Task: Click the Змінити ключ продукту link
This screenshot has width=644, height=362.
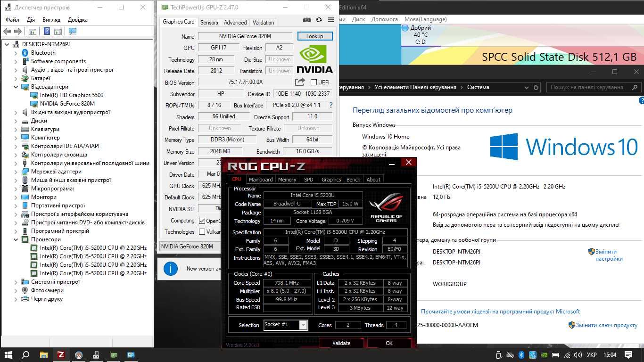Action: (x=606, y=325)
